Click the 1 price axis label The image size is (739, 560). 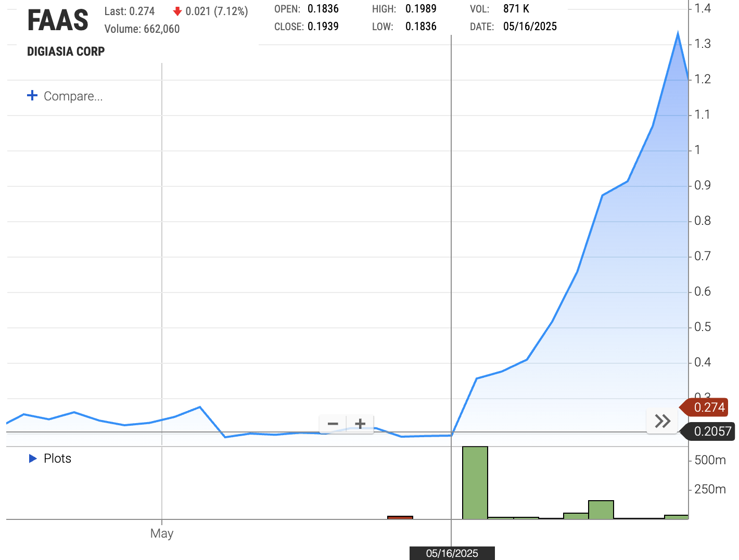tap(697, 150)
